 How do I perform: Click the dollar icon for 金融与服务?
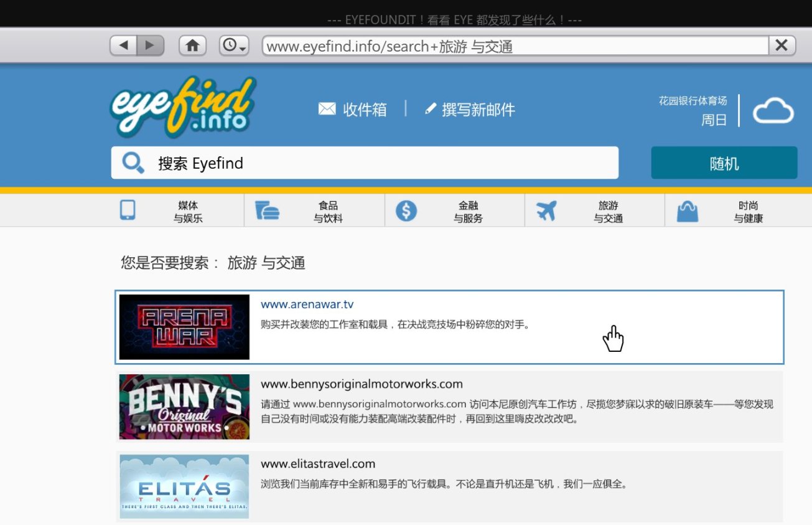pos(406,211)
